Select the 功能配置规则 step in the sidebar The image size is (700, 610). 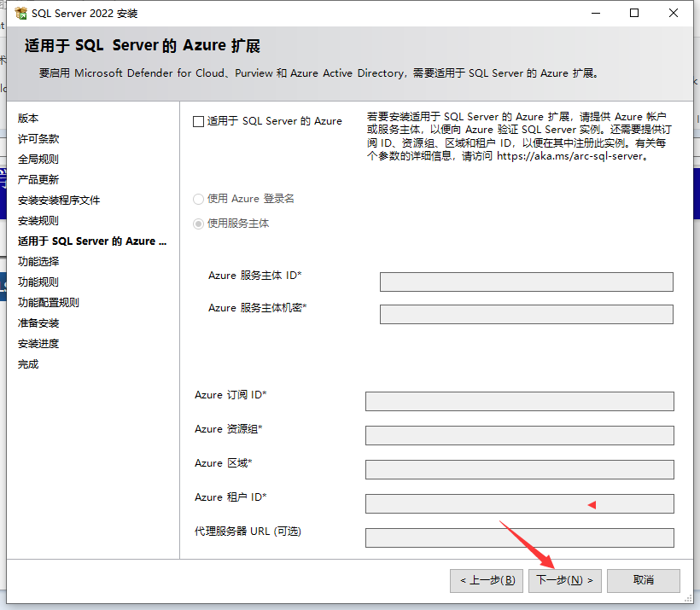[x=49, y=303]
